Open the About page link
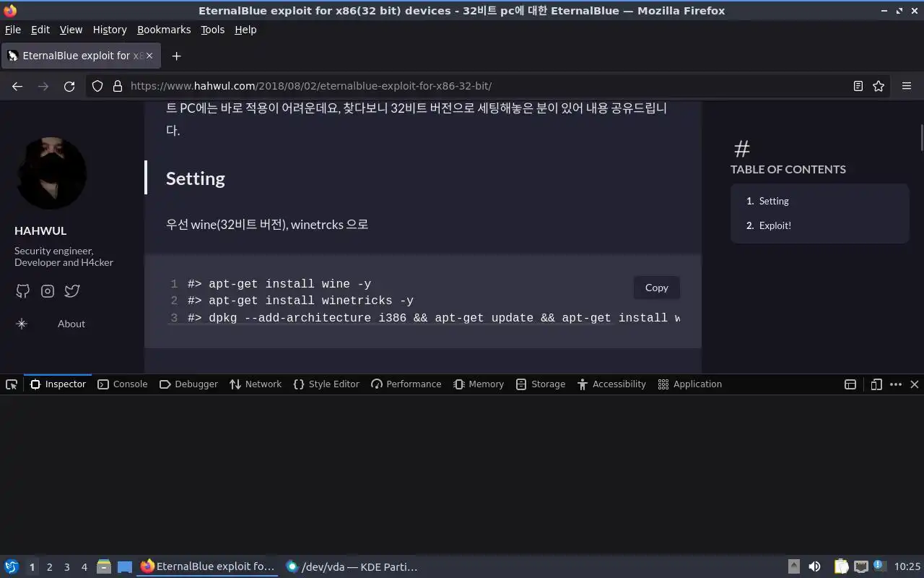924x578 pixels. tap(71, 324)
